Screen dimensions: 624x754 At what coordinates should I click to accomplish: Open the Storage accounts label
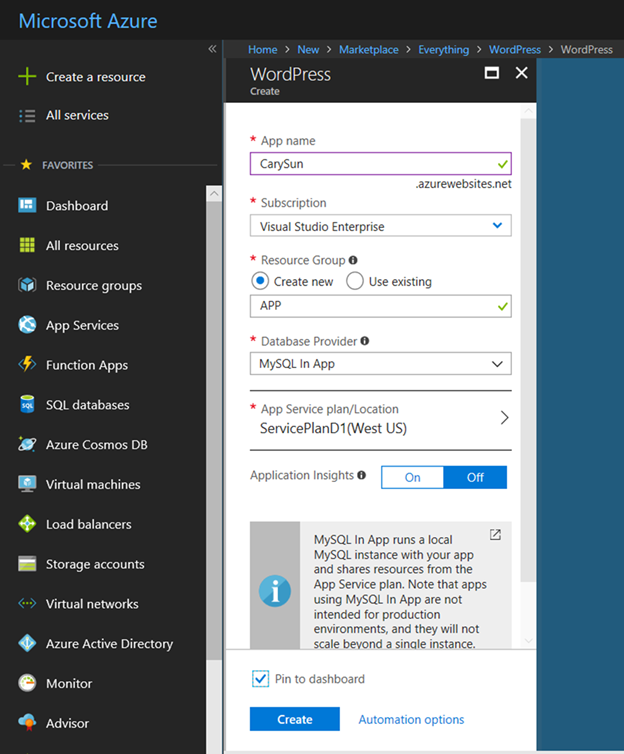coord(95,564)
